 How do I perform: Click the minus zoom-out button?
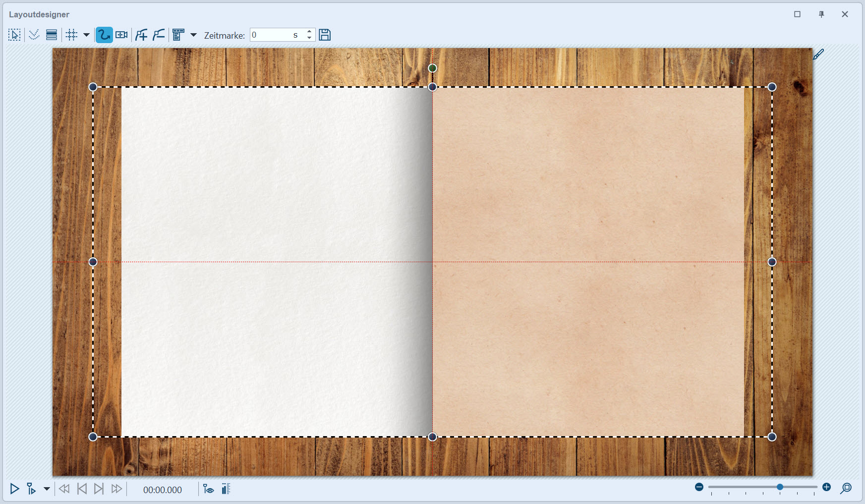pos(699,487)
